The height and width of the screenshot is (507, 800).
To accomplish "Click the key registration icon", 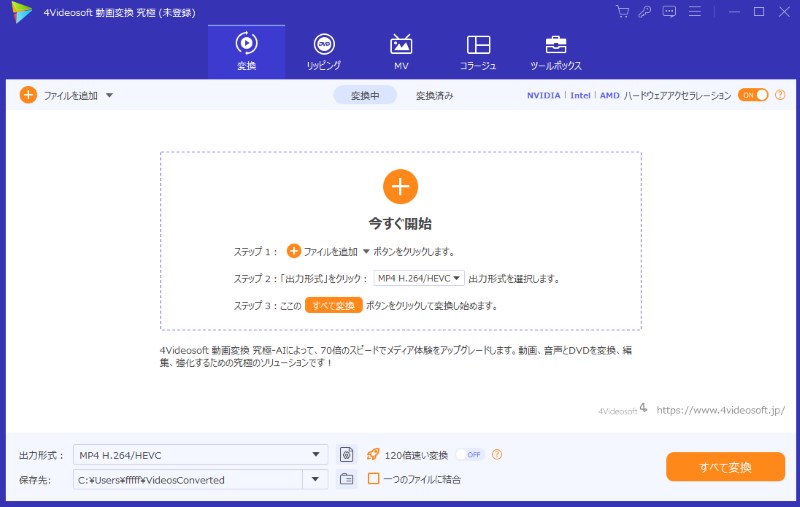I will 645,12.
